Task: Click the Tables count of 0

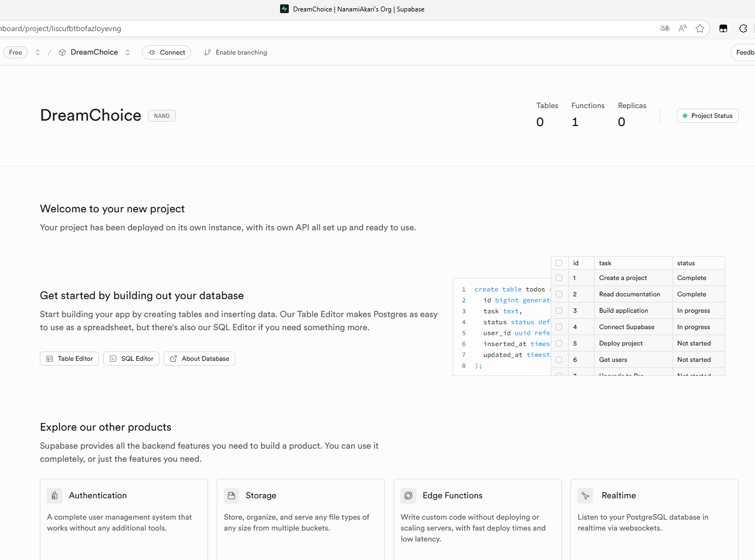Action: (540, 122)
